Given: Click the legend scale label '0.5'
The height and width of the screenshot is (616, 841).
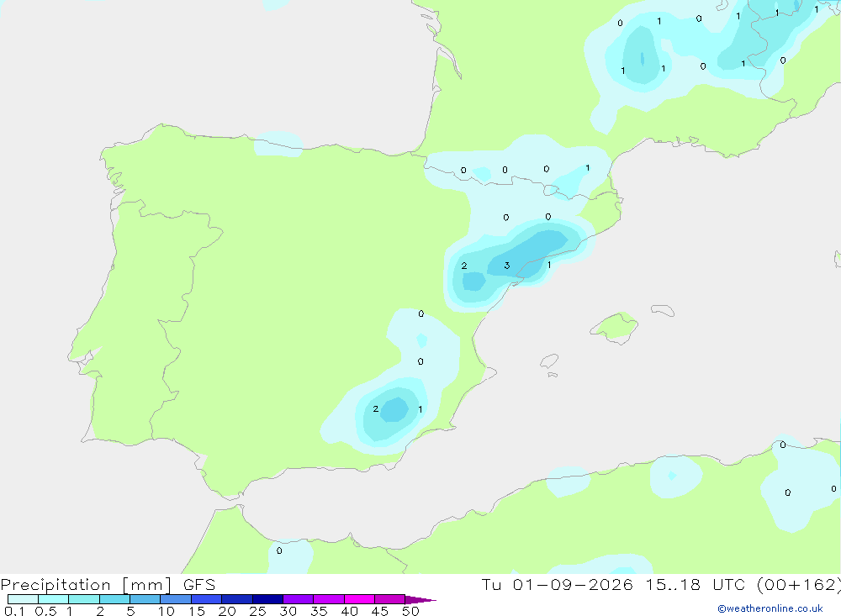Looking at the screenshot, I should point(45,611).
